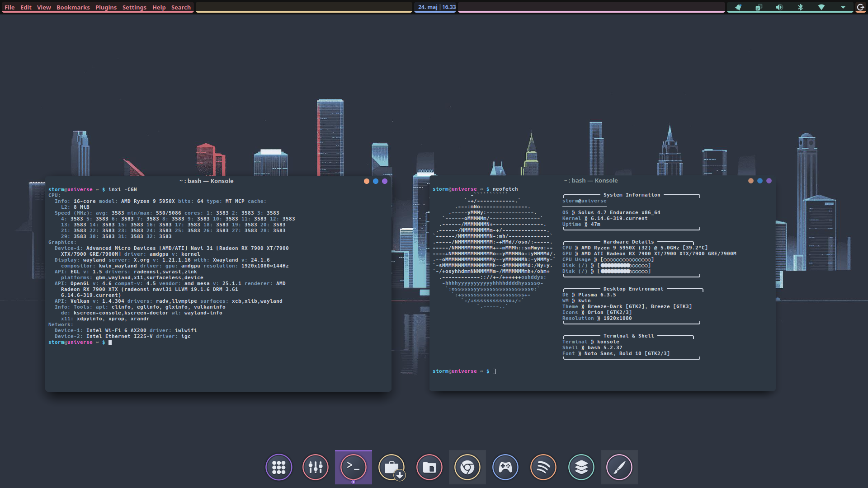
Task: Click the 'Solus 4.7 Endurance x86_64' OS line
Action: click(611, 213)
